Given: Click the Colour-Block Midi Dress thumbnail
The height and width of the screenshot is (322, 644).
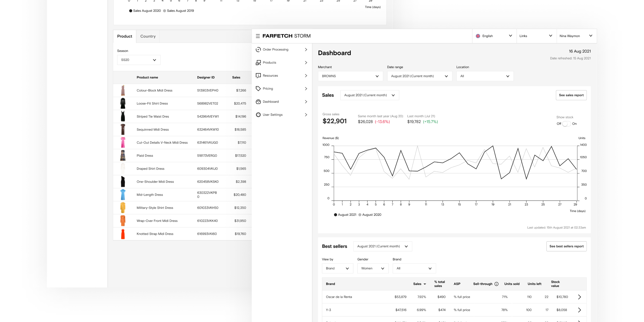Looking at the screenshot, I should click(x=123, y=90).
